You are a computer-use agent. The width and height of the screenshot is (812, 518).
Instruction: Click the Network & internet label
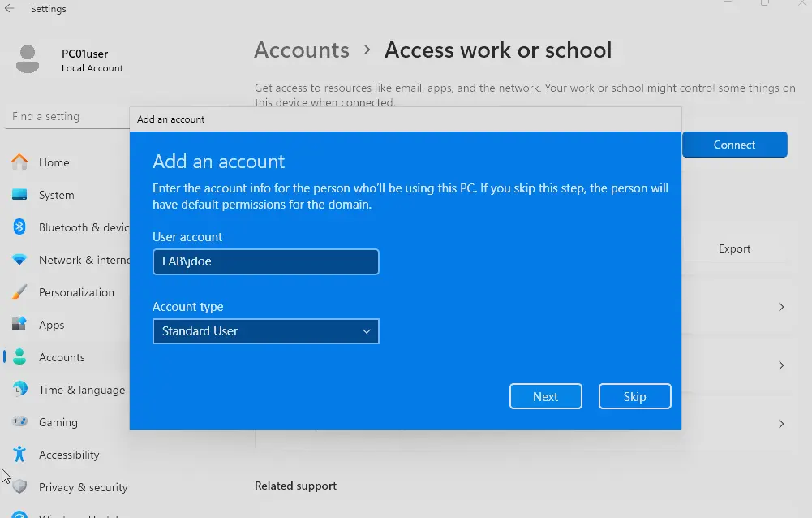tap(84, 260)
